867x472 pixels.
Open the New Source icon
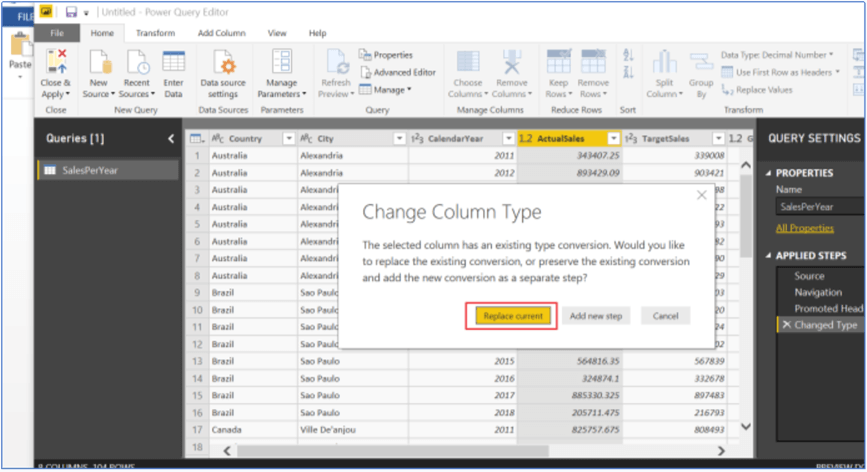[98, 63]
